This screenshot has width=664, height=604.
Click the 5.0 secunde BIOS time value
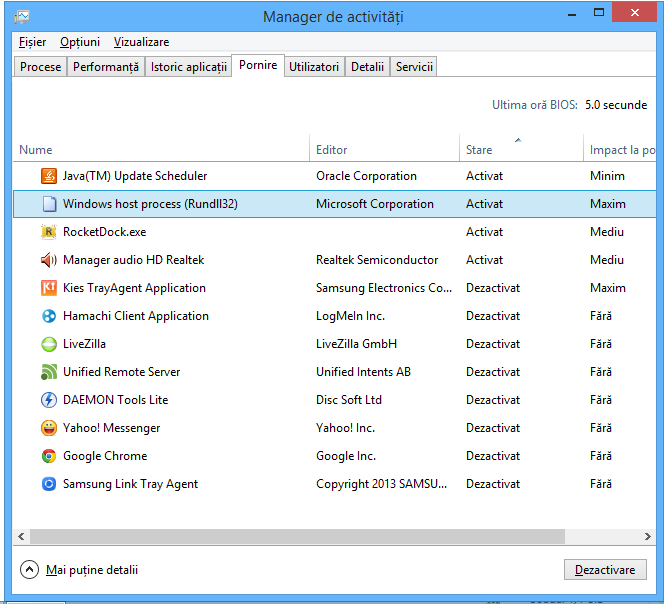616,105
